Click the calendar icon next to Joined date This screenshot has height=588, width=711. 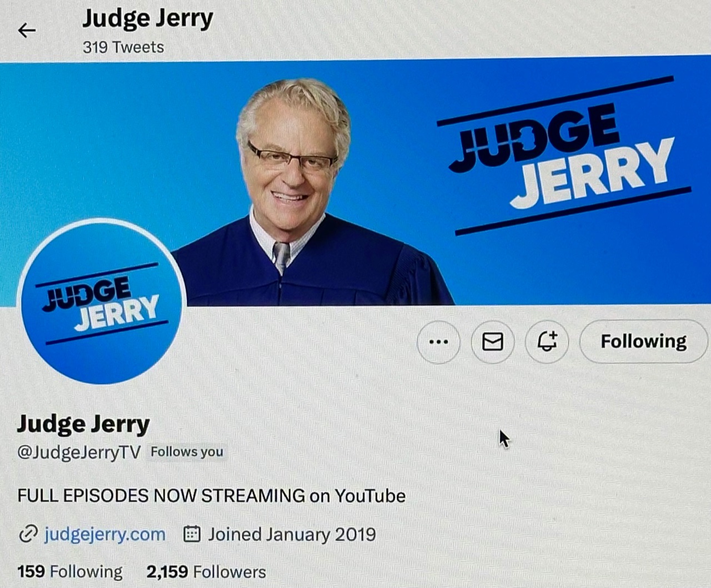192,534
